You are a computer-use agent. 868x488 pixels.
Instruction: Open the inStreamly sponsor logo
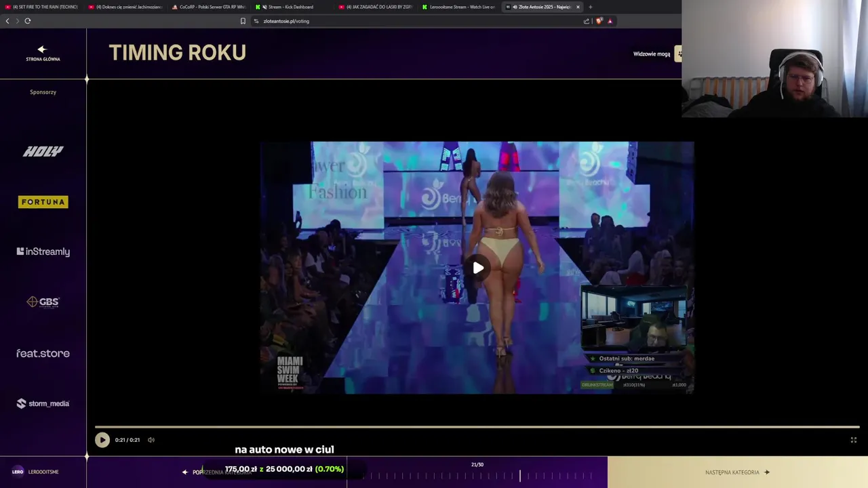point(43,251)
